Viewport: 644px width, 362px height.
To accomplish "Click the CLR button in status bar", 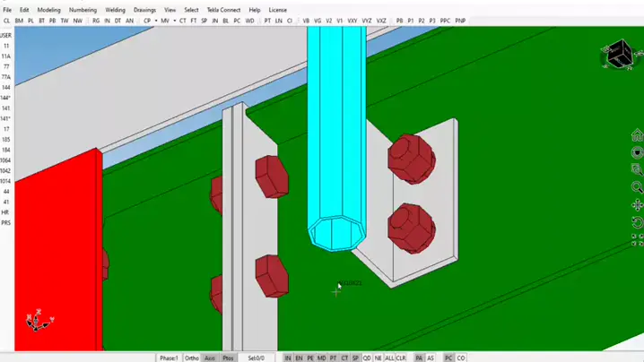I will point(401,358).
